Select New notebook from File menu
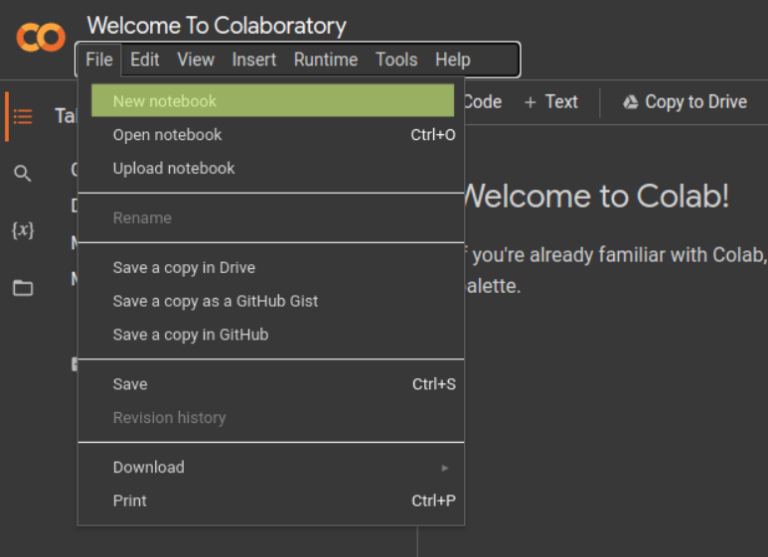Screen dimensions: 768x557 pyautogui.click(x=165, y=101)
